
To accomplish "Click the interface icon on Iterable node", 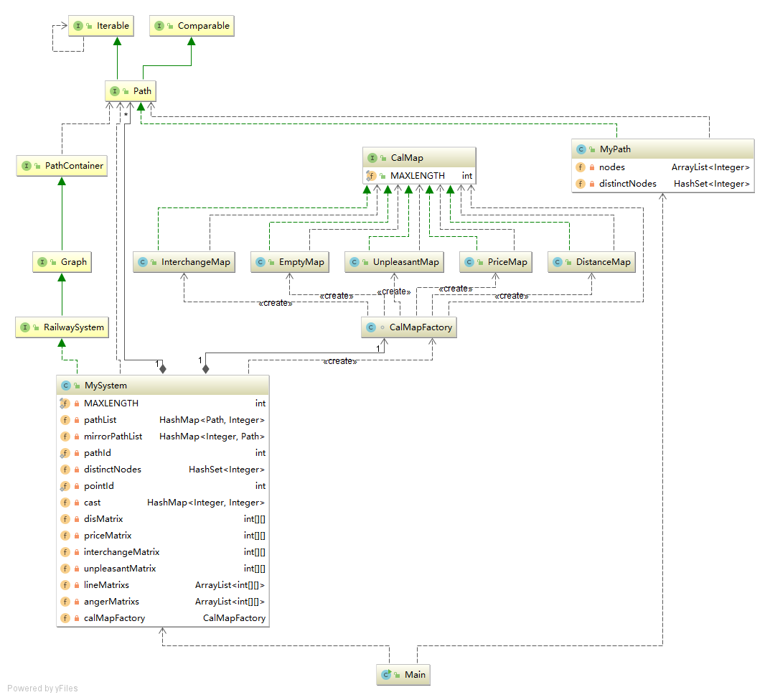I will coord(78,26).
